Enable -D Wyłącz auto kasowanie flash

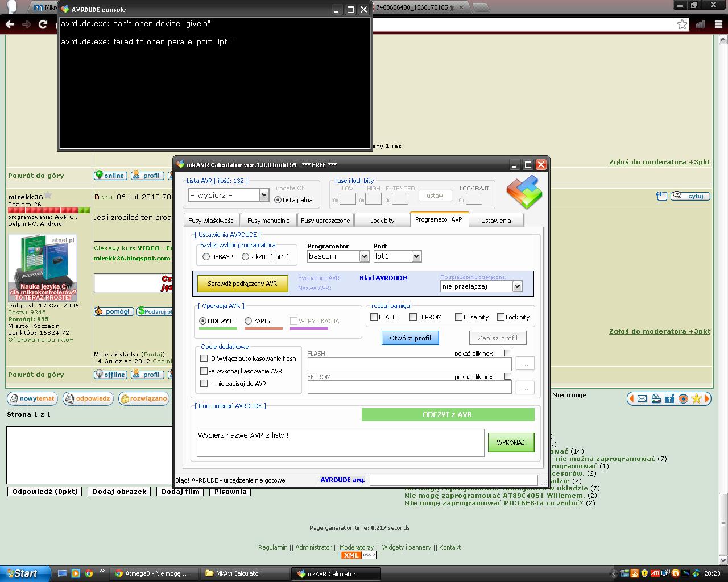(204, 359)
